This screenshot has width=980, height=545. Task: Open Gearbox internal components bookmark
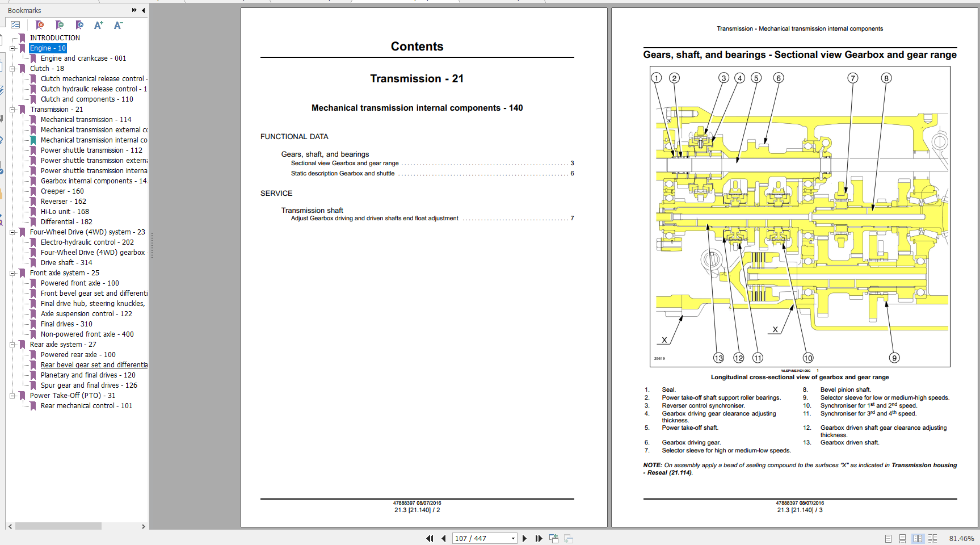pos(94,181)
